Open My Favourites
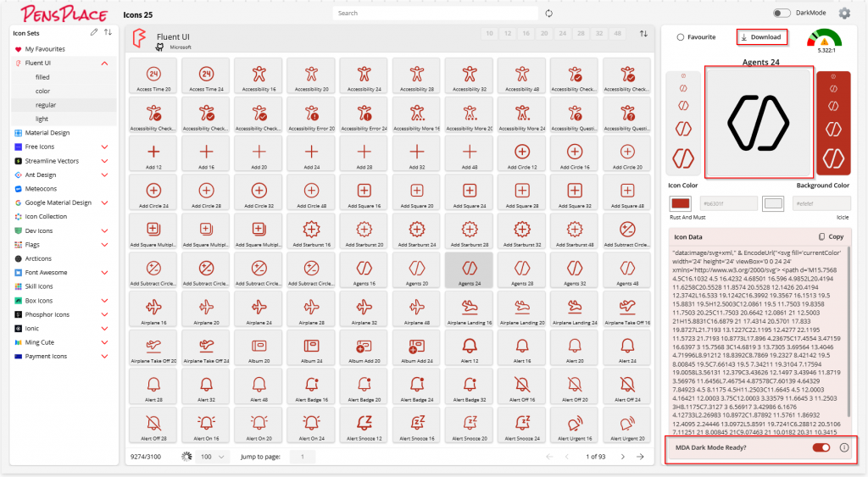Viewport: 868px width, 477px height. click(x=45, y=49)
